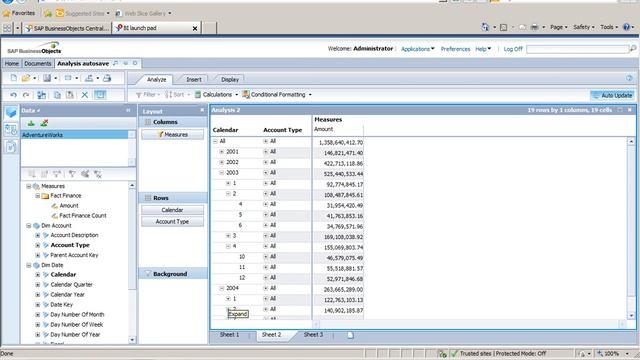Click the down arrow of the data tree scrollbar
Screen dimensions: 640x360
point(132,340)
